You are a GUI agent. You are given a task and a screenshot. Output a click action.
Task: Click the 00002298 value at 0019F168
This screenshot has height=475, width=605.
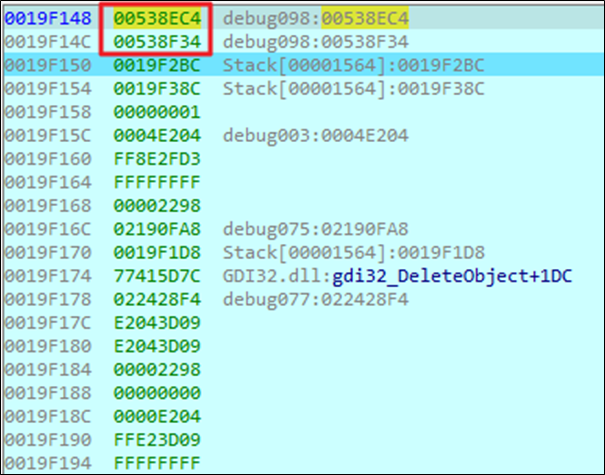point(157,205)
